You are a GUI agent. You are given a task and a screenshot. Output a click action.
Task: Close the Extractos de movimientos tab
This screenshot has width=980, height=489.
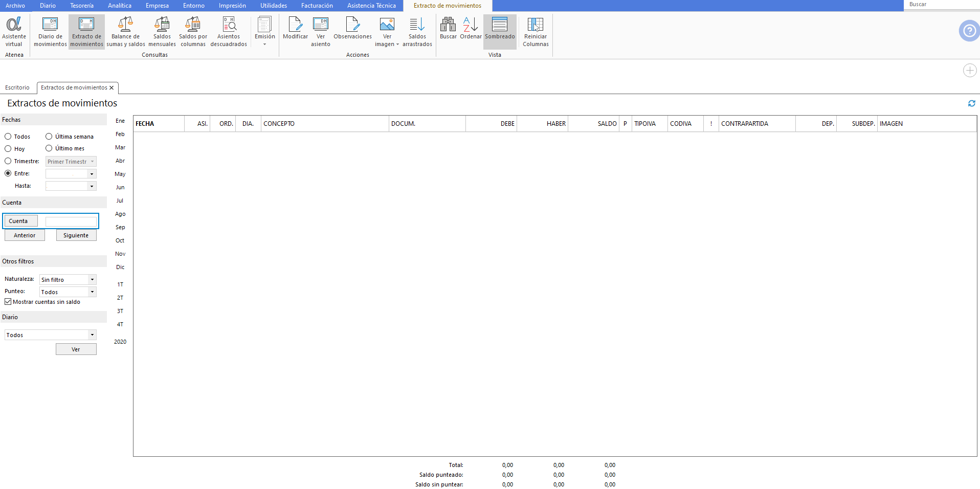[112, 88]
